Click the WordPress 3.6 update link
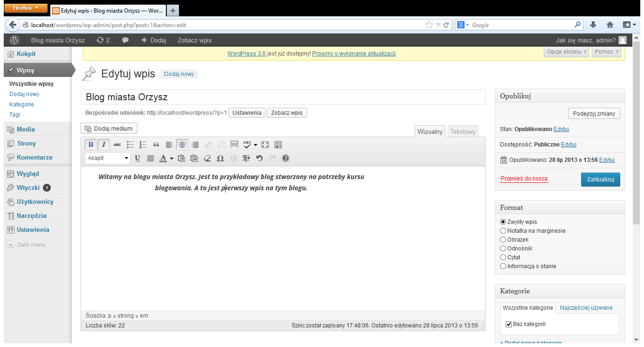Image resolution: width=644 pixels, height=347 pixels. coord(247,54)
